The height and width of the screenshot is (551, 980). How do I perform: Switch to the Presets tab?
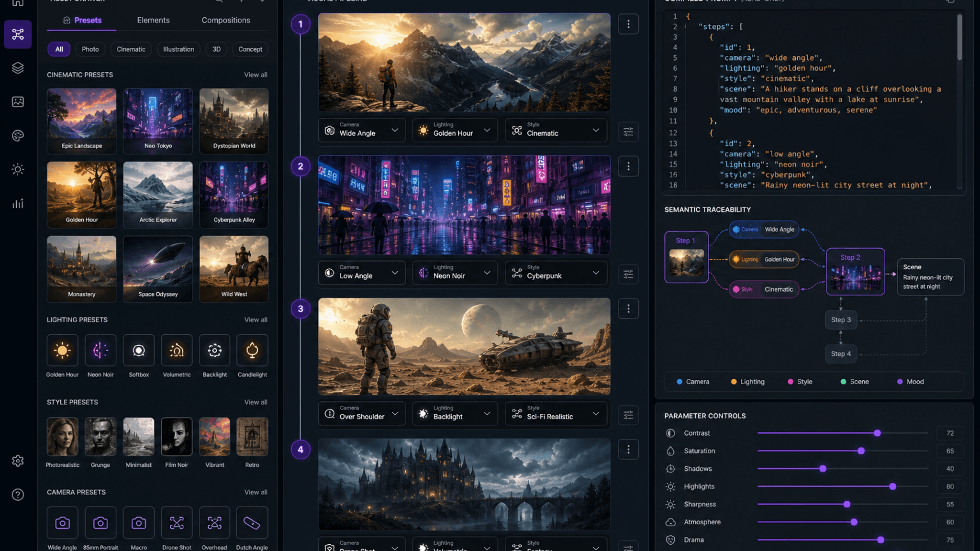[x=82, y=20]
